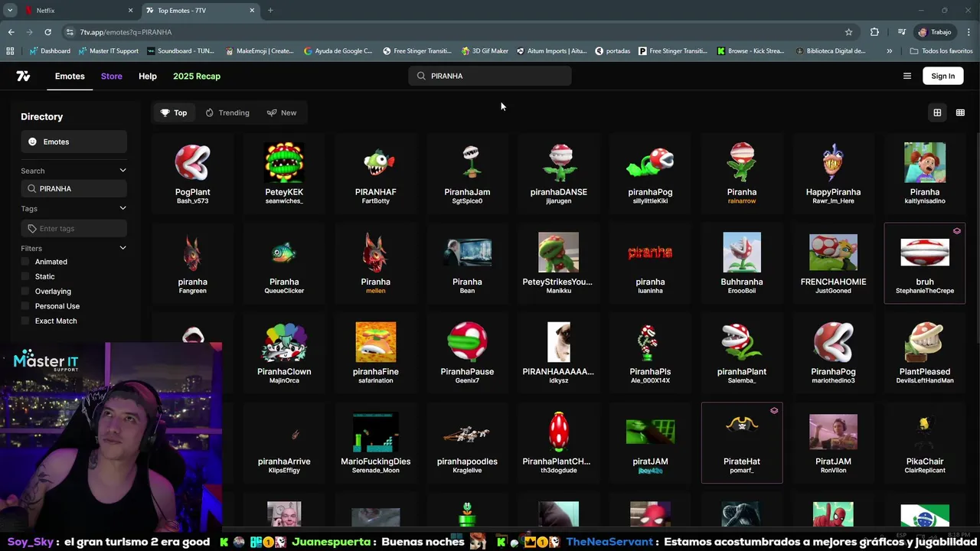
Task: Select the Top sorting tab
Action: coord(174,112)
